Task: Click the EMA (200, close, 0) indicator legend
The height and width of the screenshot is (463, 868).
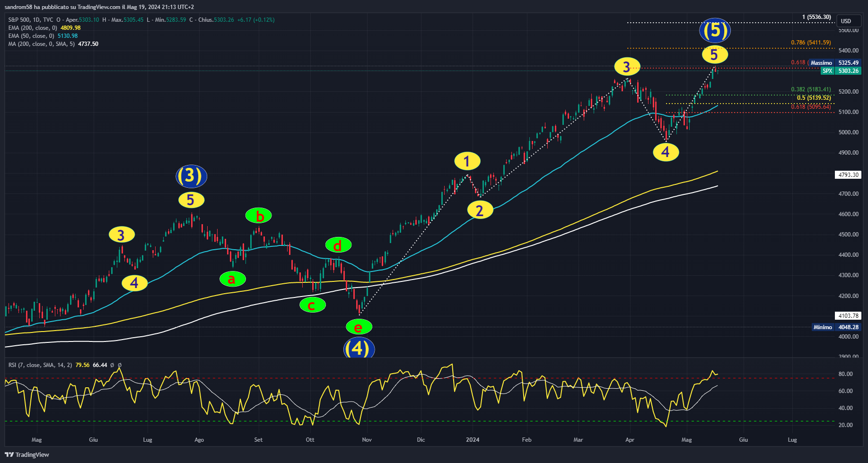Action: 33,28
